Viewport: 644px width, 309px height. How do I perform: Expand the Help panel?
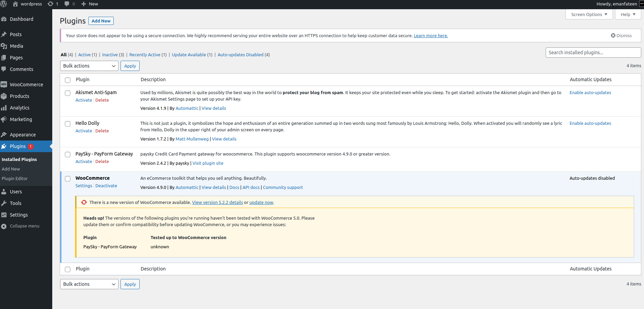[x=628, y=14]
